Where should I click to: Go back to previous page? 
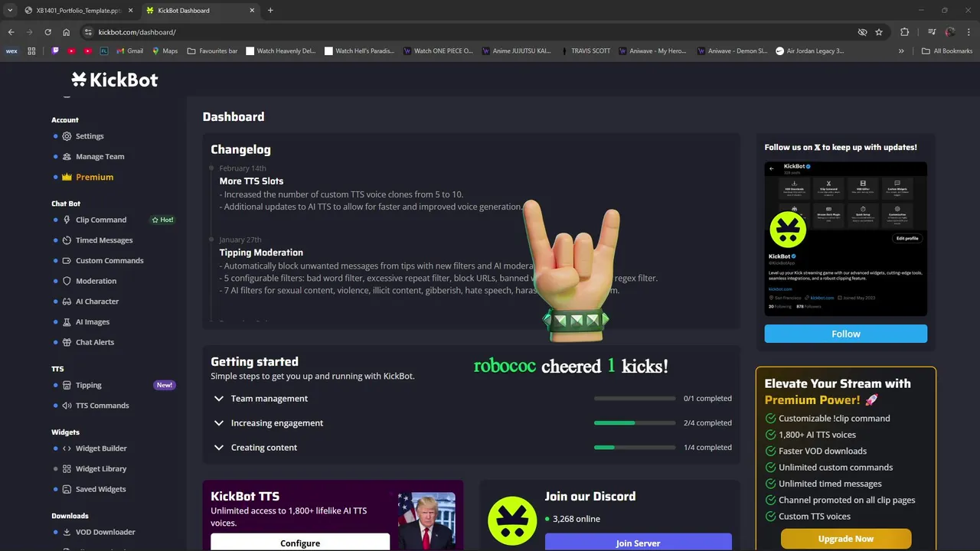tap(11, 32)
